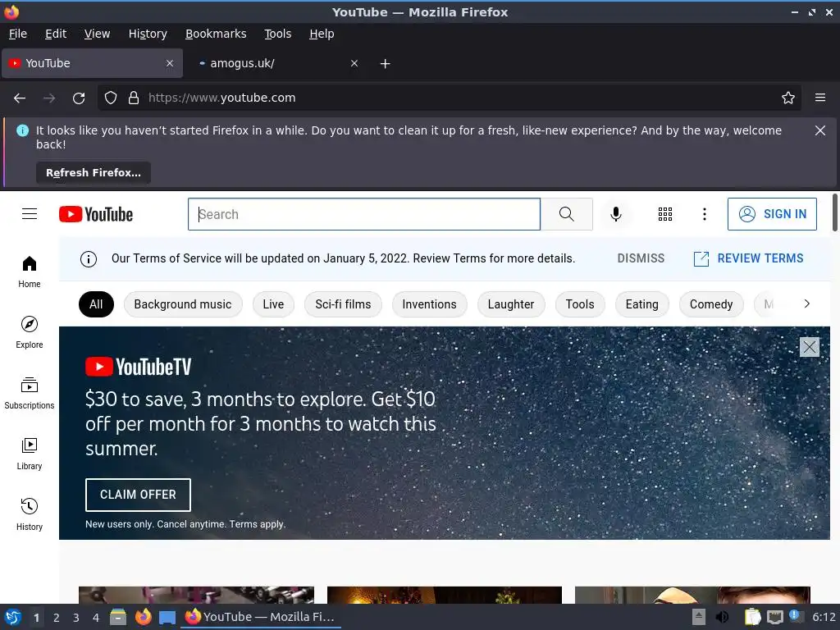
Task: Open a new tab with plus button
Action: point(386,64)
